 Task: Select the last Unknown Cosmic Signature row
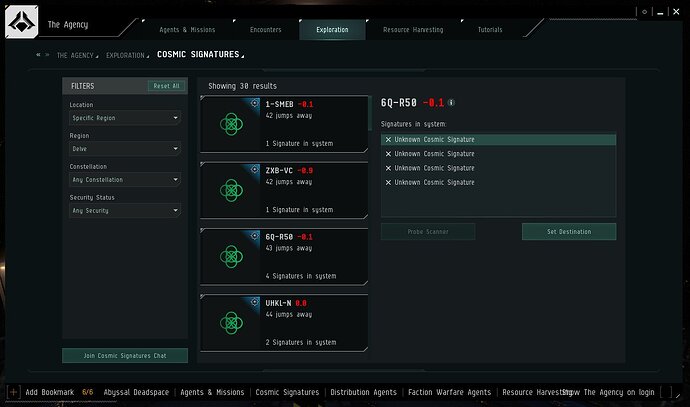point(498,182)
